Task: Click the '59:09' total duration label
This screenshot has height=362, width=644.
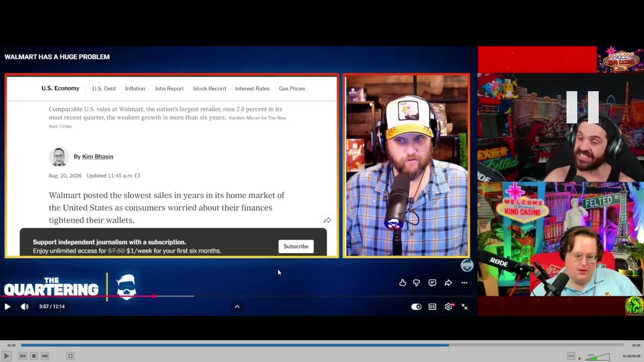Action: click(x=636, y=345)
